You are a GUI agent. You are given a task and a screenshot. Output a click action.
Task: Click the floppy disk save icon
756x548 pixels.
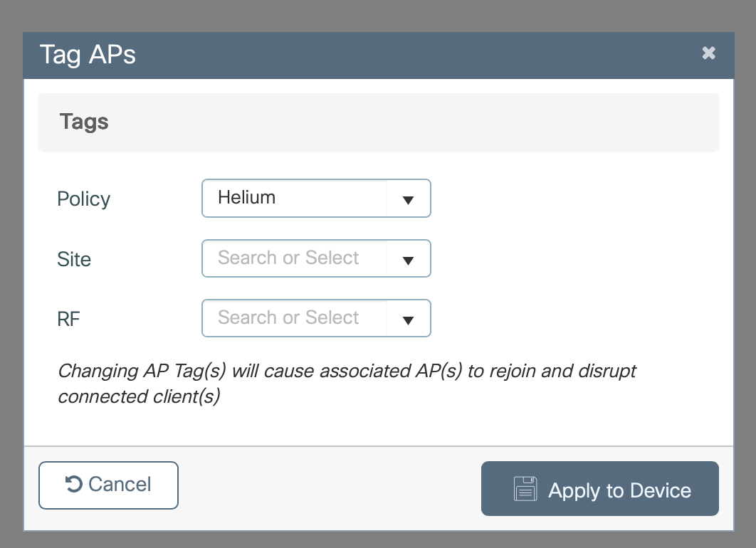pyautogui.click(x=525, y=490)
